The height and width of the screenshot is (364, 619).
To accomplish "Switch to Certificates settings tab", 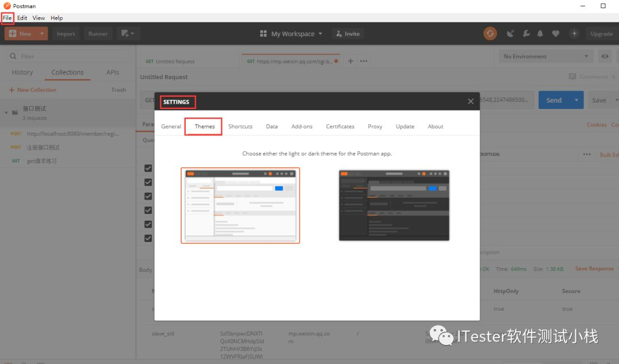I will tap(340, 126).
